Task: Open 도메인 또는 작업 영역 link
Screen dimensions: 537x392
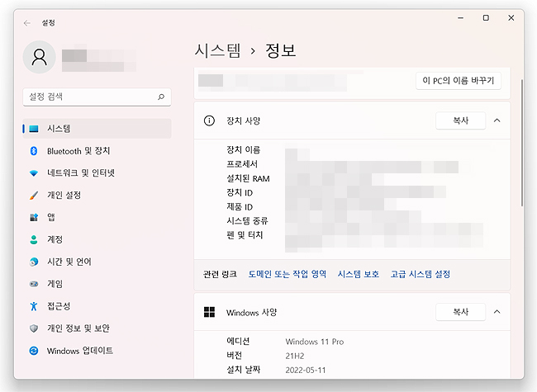Action: coord(287,274)
